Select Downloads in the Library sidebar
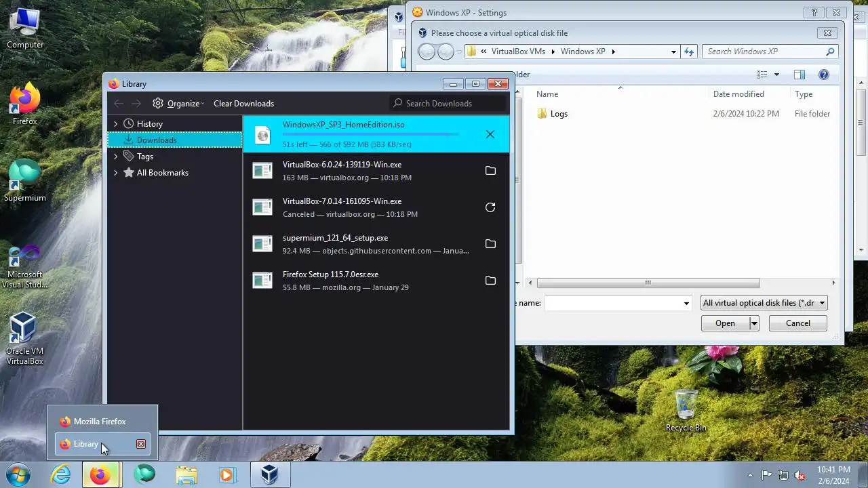 pyautogui.click(x=175, y=140)
